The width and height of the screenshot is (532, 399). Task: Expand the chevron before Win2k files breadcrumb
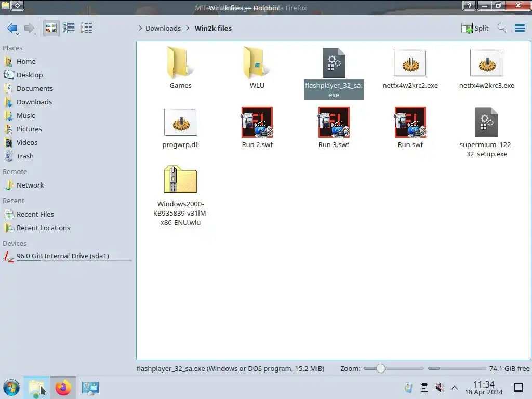coord(188,28)
